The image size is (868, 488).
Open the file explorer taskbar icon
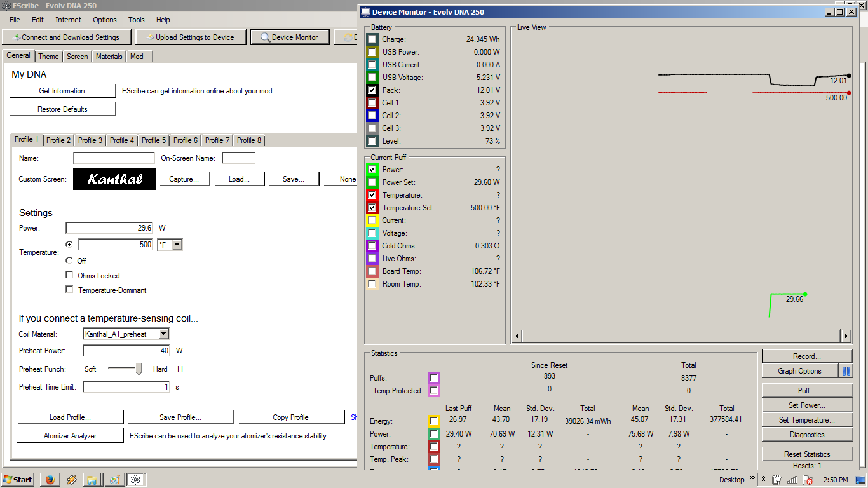pyautogui.click(x=92, y=480)
